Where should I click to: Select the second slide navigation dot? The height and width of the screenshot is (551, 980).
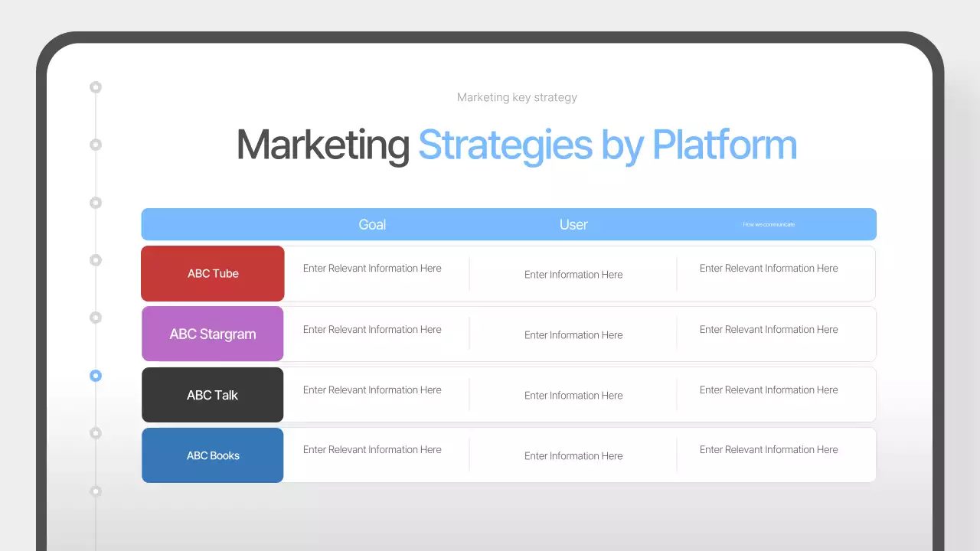[96, 144]
